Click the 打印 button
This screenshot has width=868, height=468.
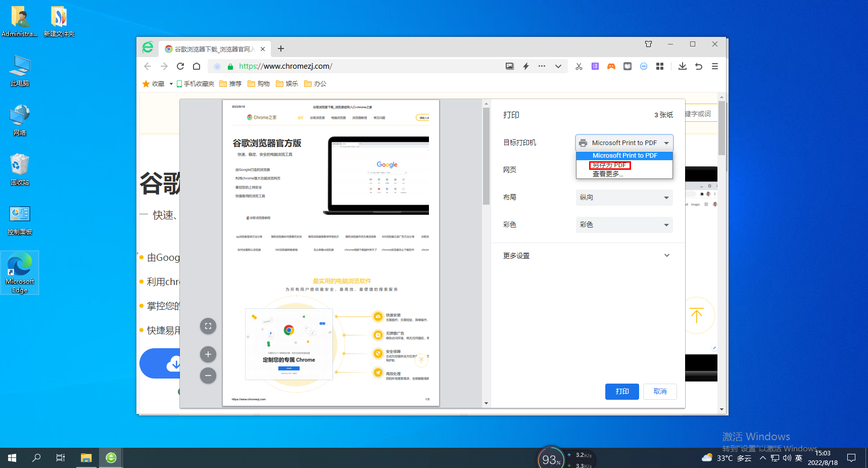click(622, 392)
